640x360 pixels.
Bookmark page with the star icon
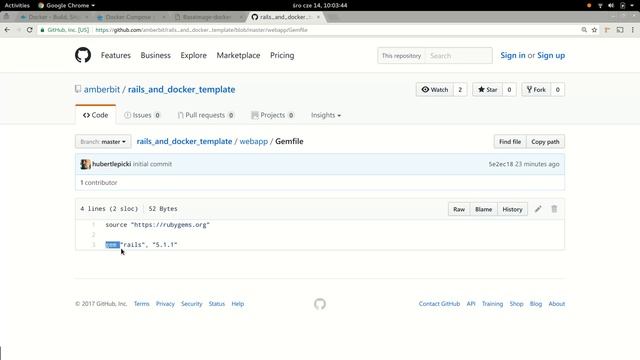point(594,30)
